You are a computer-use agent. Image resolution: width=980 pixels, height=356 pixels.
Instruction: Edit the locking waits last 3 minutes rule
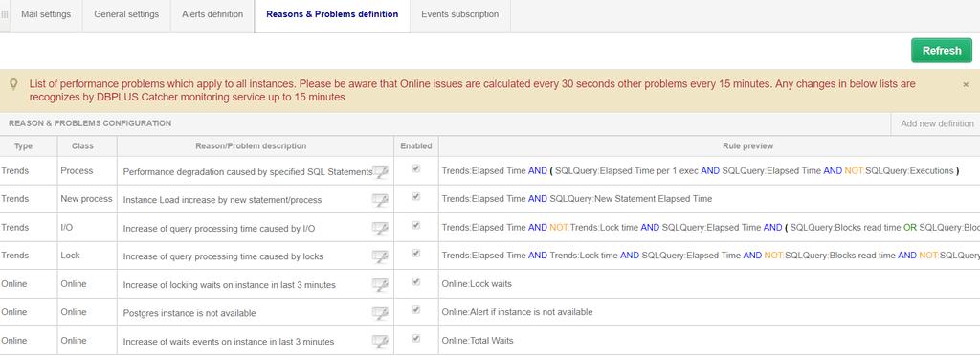(380, 285)
